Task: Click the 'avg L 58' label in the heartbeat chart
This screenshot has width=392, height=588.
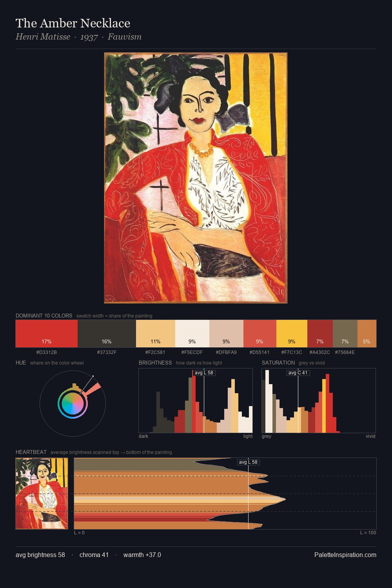Action: [x=248, y=462]
